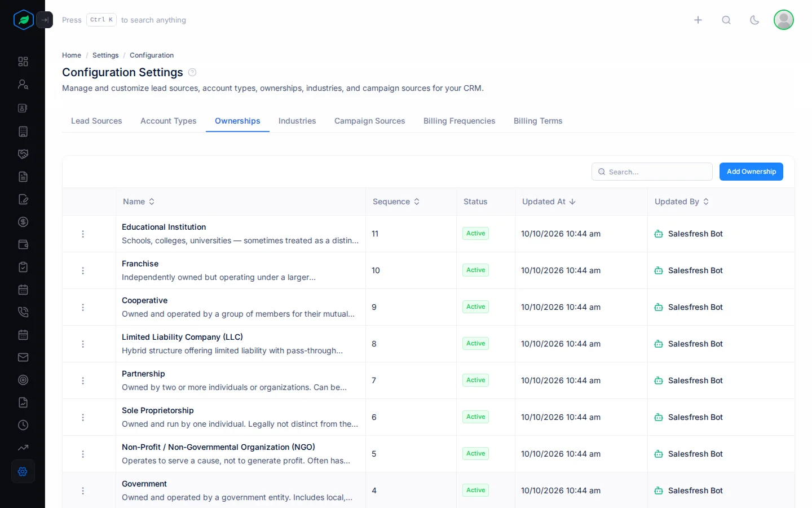Open row actions menu for Partnership
The image size is (812, 508).
[83, 380]
